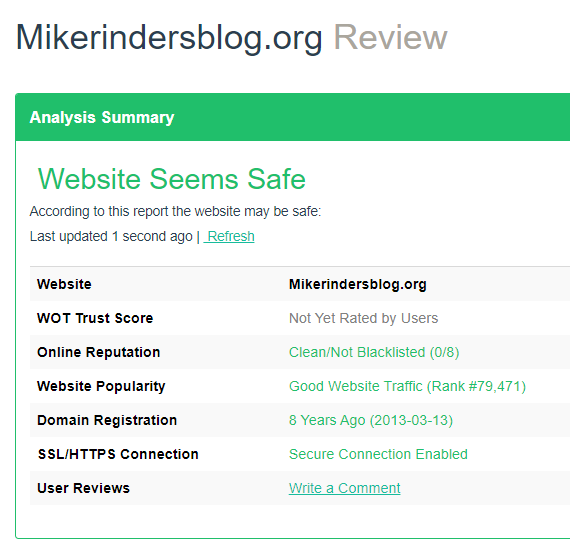Click the gray Review word in title
Screen dimensions: 570x556
coord(390,37)
